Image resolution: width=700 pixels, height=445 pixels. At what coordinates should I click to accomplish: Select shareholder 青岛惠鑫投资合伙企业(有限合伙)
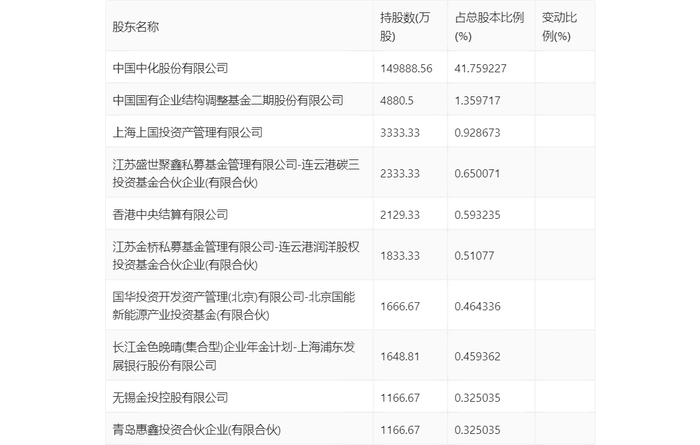click(x=196, y=430)
